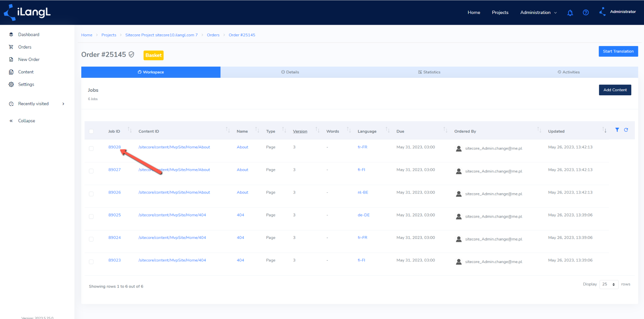Screen dimensions: 644x319
Task: Sort by Type column arrows
Action: 284,130
